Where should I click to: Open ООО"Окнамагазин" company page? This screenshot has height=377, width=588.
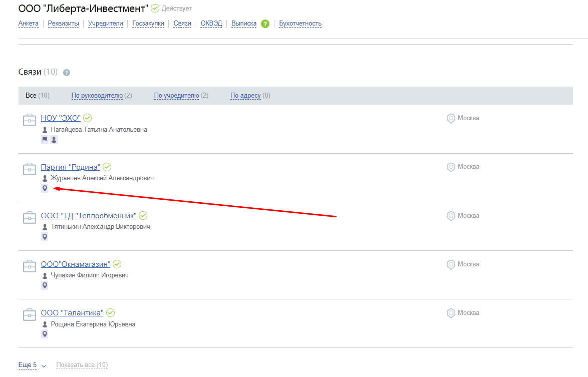pos(75,264)
